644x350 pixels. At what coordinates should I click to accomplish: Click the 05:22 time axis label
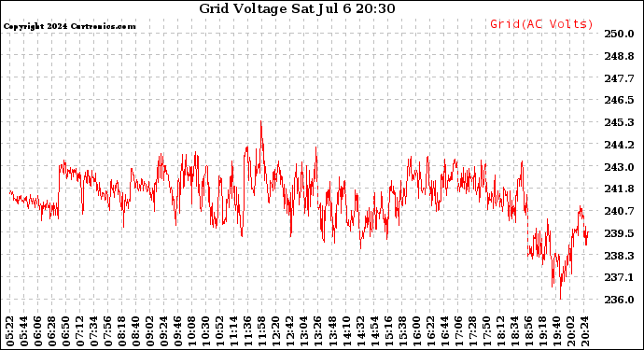click(x=10, y=331)
